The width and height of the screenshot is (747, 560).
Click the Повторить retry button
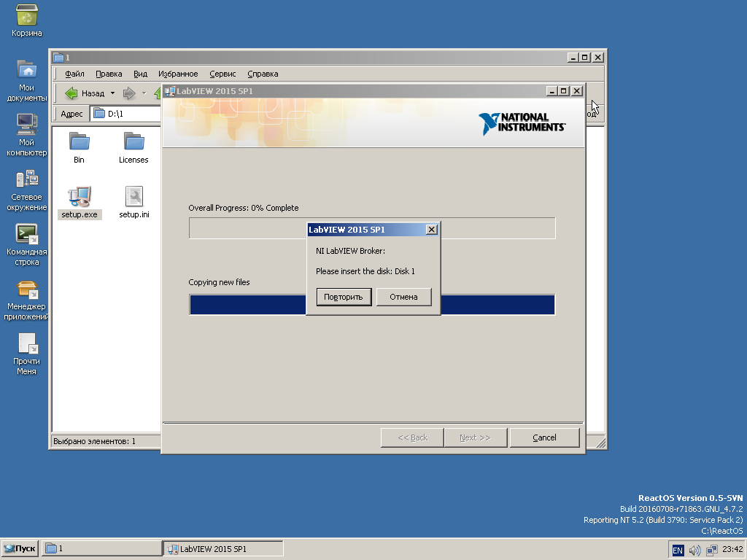click(x=344, y=297)
